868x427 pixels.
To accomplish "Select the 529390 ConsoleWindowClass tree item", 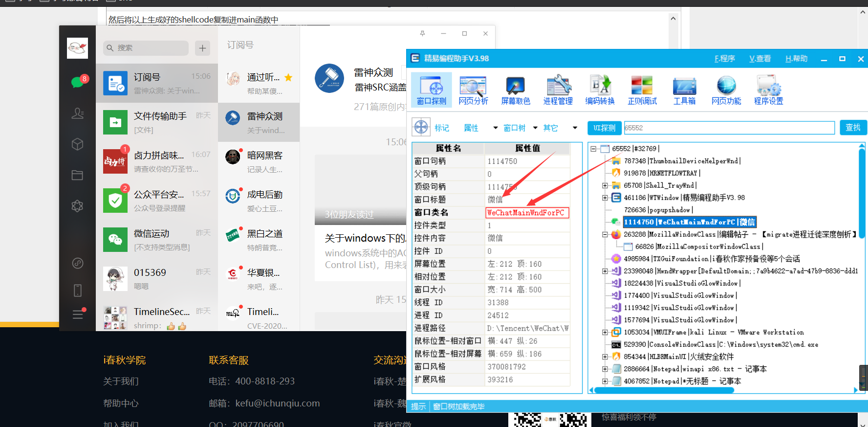I will (721, 344).
